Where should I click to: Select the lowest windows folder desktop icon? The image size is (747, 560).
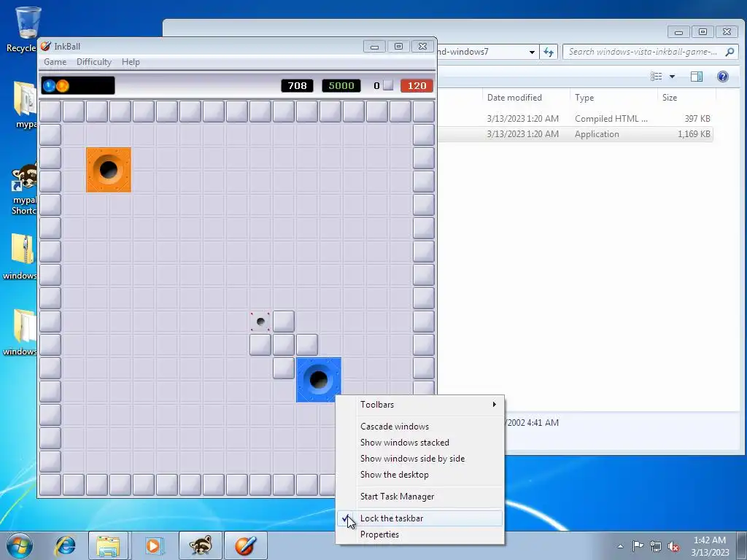(21, 332)
